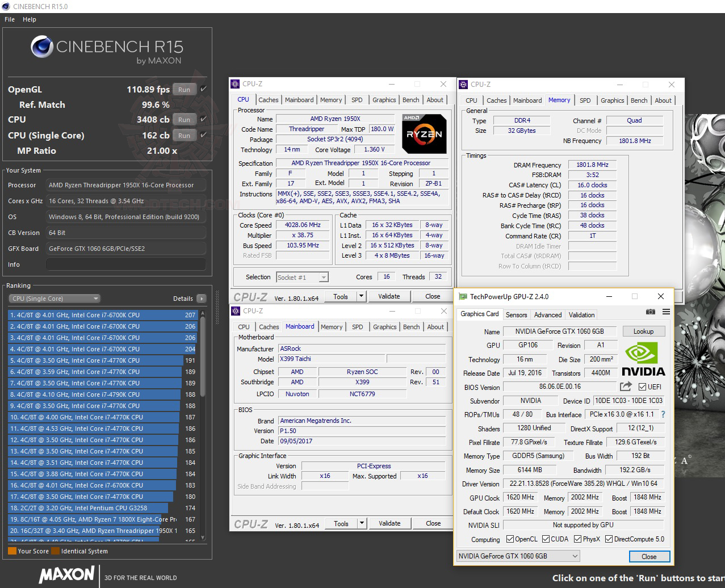This screenshot has width=725, height=588.
Task: Click the camera screenshot icon in GPU-Z
Action: tap(651, 312)
